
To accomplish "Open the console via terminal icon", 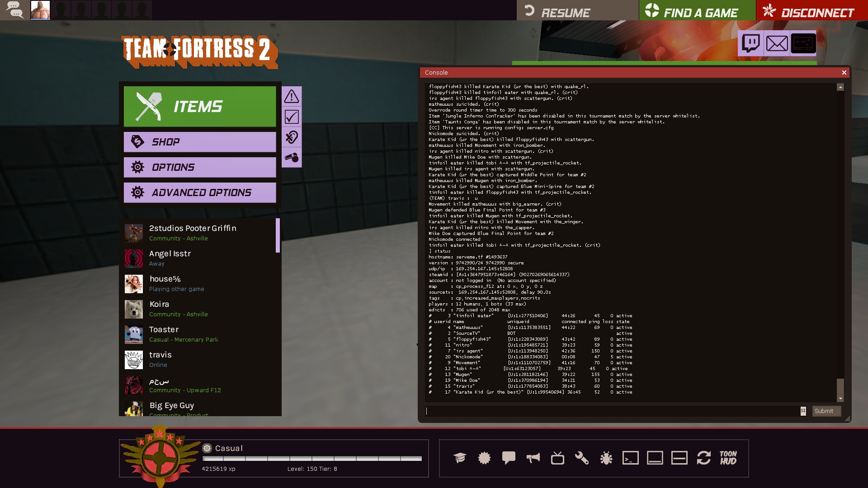I will click(x=630, y=458).
